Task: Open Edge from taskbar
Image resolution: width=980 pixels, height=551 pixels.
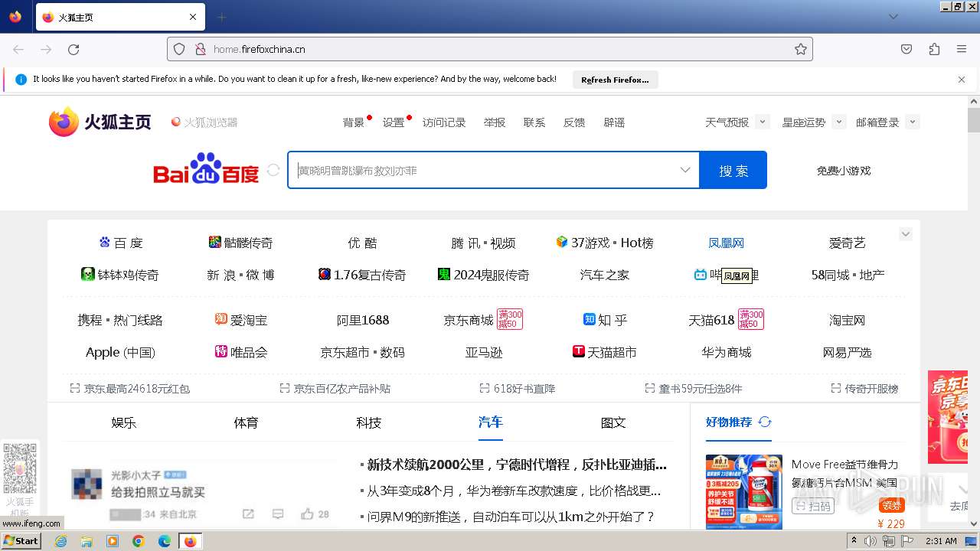Action: [165, 541]
